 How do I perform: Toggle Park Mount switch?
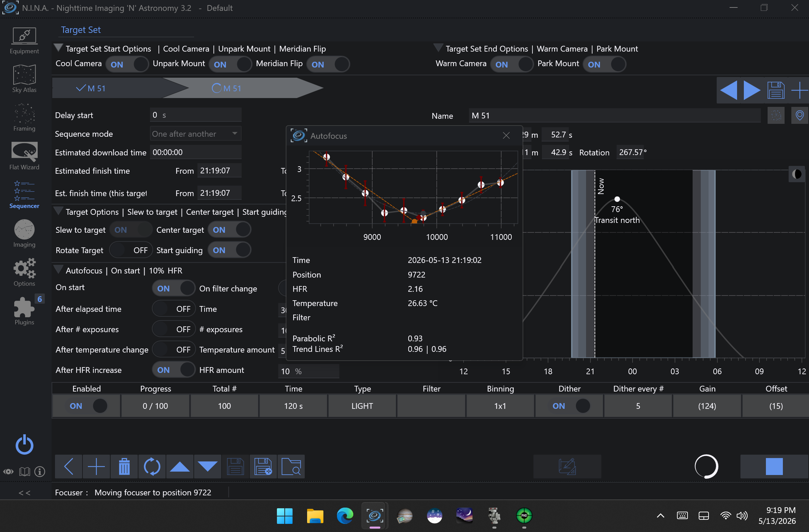604,64
